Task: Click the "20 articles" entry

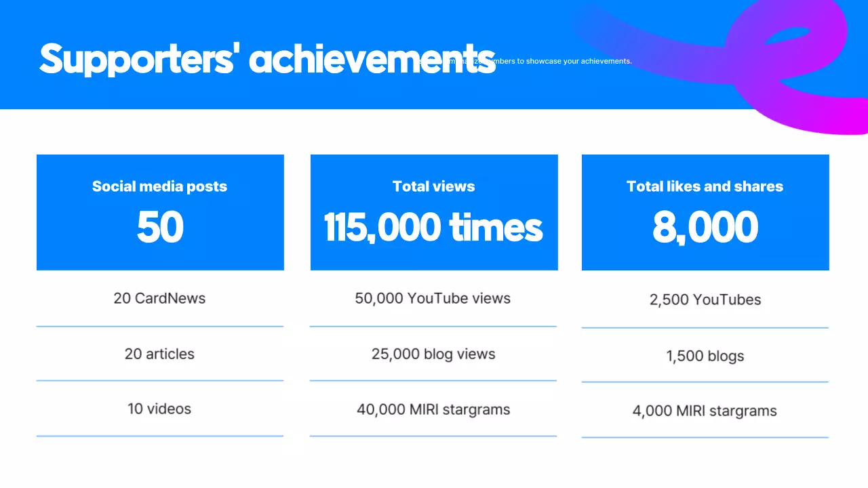Action: 159,354
